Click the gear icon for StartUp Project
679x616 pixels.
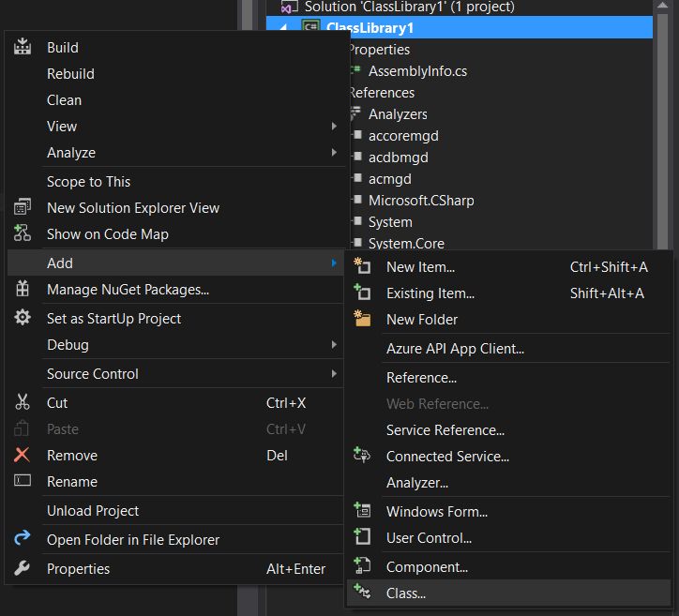23,317
